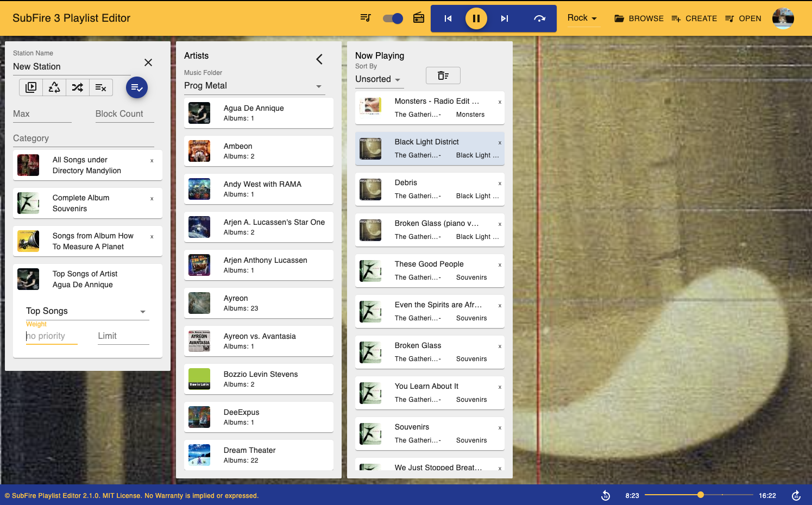
Task: Click the Ayreon artist thumbnail
Action: (x=199, y=303)
